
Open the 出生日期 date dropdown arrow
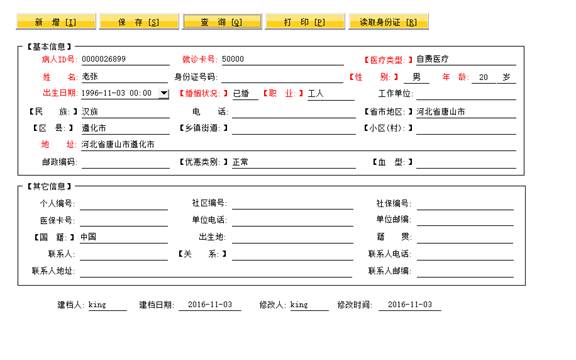tap(164, 93)
